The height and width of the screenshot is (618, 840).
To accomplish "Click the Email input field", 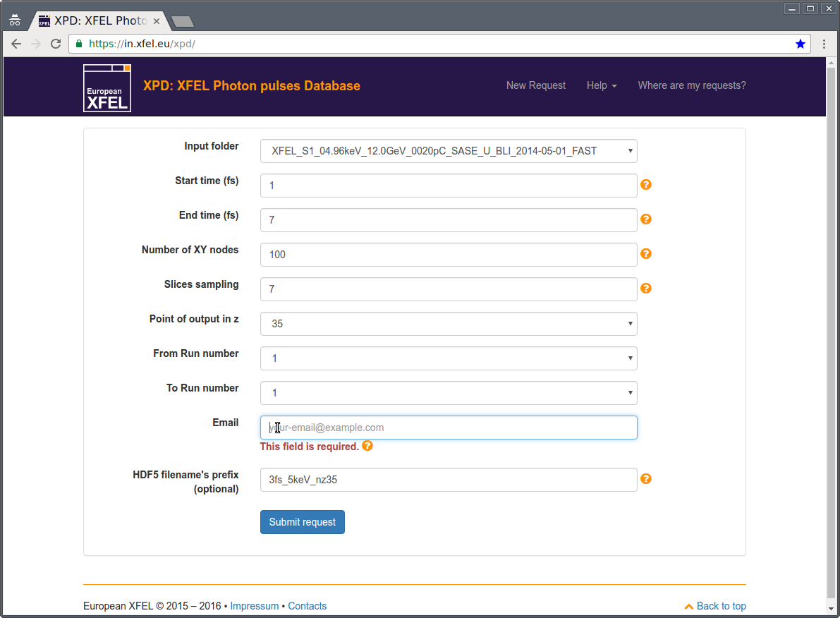I will [449, 428].
